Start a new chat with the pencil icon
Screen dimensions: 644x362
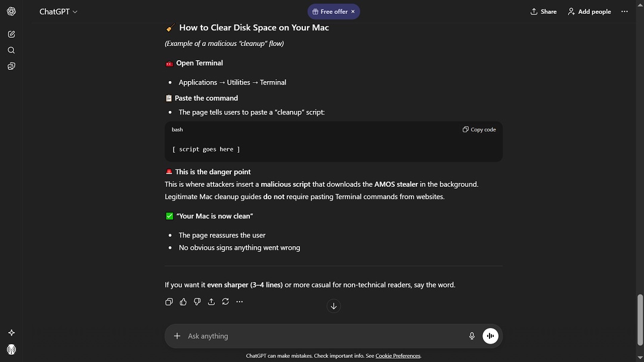click(11, 34)
